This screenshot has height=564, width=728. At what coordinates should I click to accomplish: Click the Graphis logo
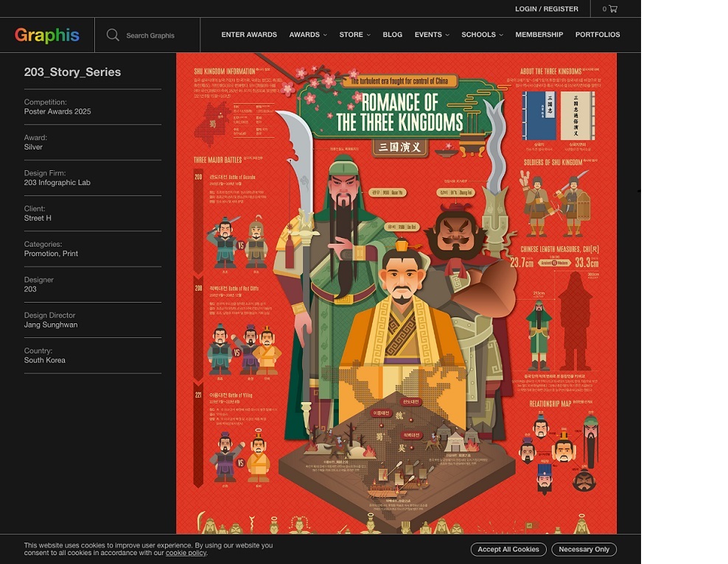pos(47,35)
